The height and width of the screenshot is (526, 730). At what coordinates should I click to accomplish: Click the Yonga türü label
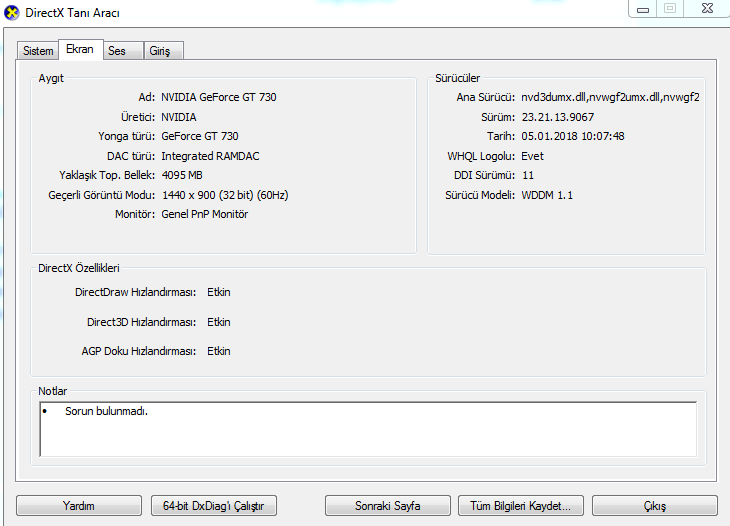coord(126,136)
